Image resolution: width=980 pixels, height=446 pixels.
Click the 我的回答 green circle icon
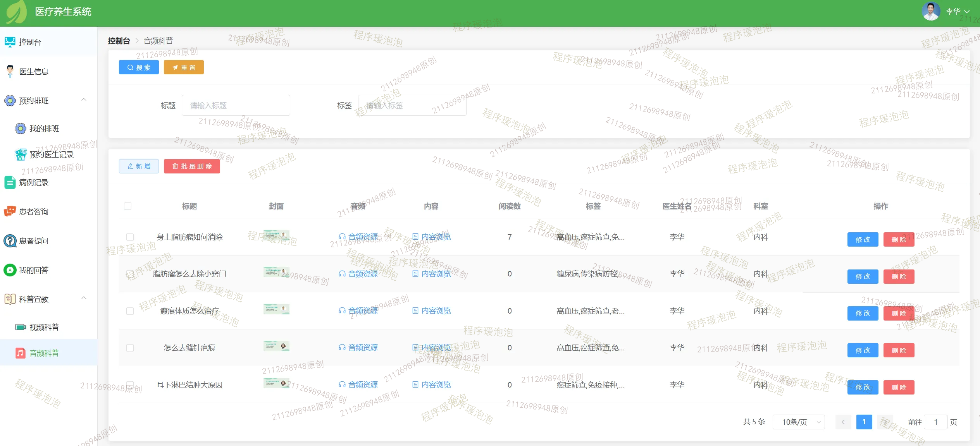tap(10, 270)
